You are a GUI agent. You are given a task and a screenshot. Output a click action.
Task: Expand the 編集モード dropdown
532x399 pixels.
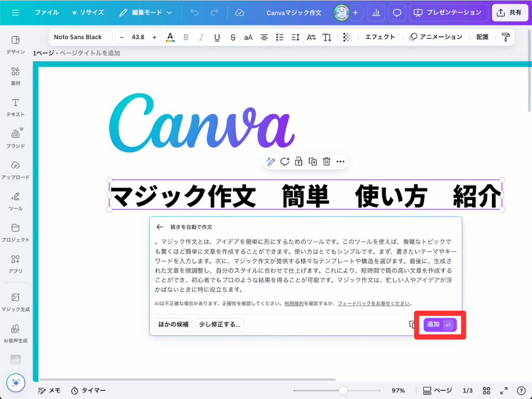pos(145,12)
